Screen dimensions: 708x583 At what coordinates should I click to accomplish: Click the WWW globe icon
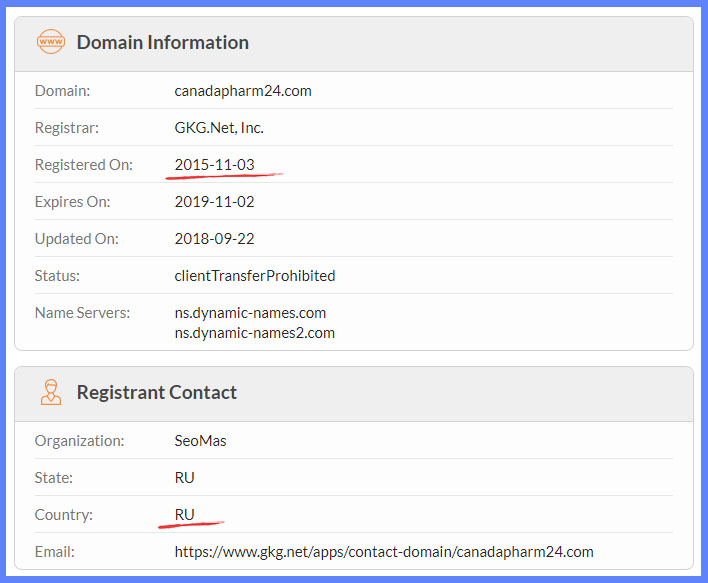point(50,42)
